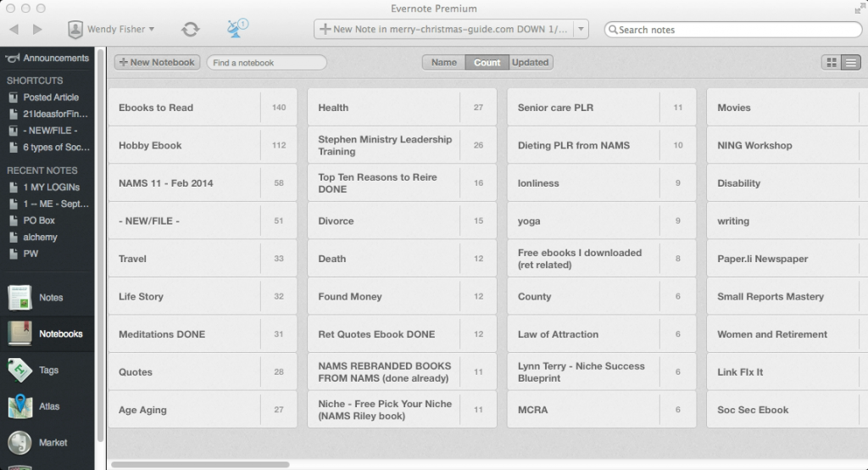Open Announcements in the sidebar
The width and height of the screenshot is (868, 470).
tap(47, 59)
